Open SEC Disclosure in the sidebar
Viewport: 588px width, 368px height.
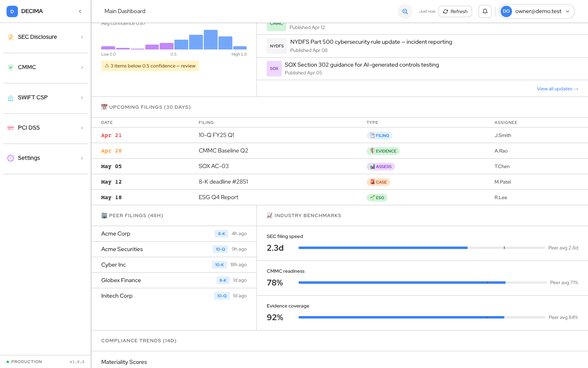[x=46, y=37]
